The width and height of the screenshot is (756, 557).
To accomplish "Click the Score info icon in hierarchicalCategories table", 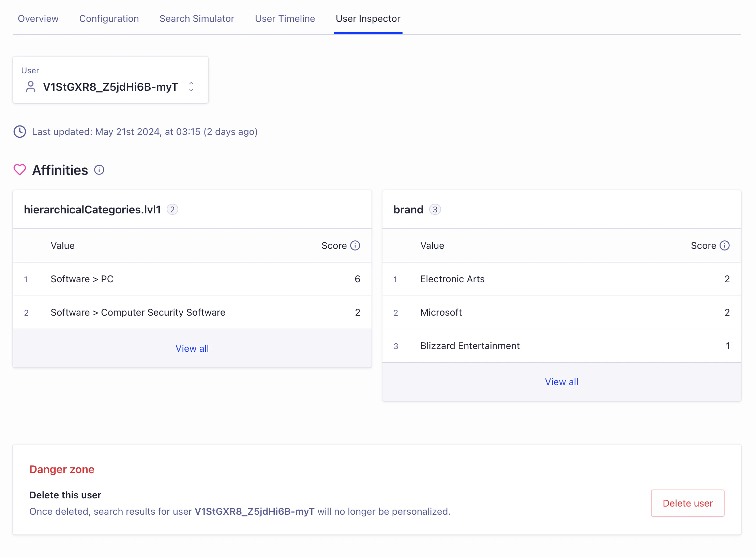I will pos(355,245).
